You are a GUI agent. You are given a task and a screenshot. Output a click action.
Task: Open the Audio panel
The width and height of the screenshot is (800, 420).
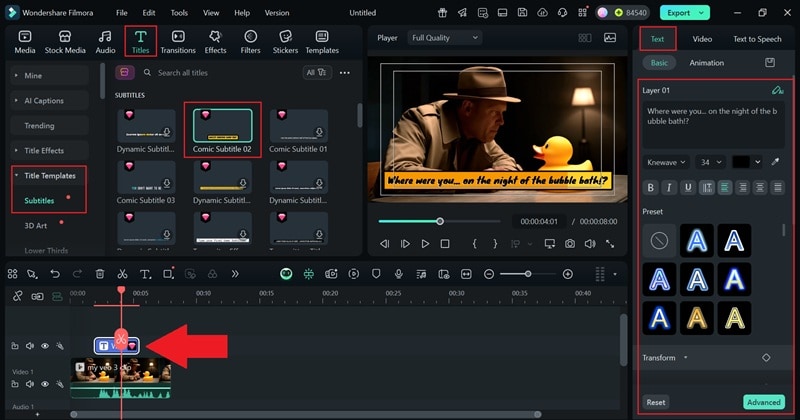click(x=105, y=42)
